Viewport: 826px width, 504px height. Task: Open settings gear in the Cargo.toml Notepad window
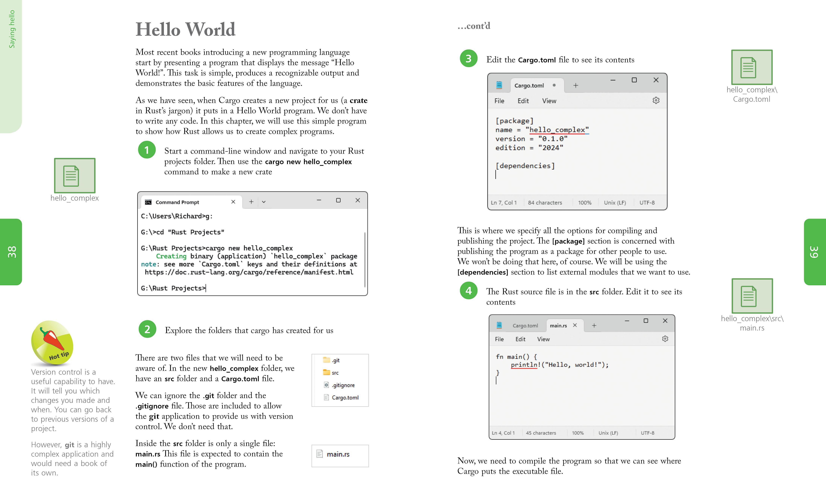(656, 100)
